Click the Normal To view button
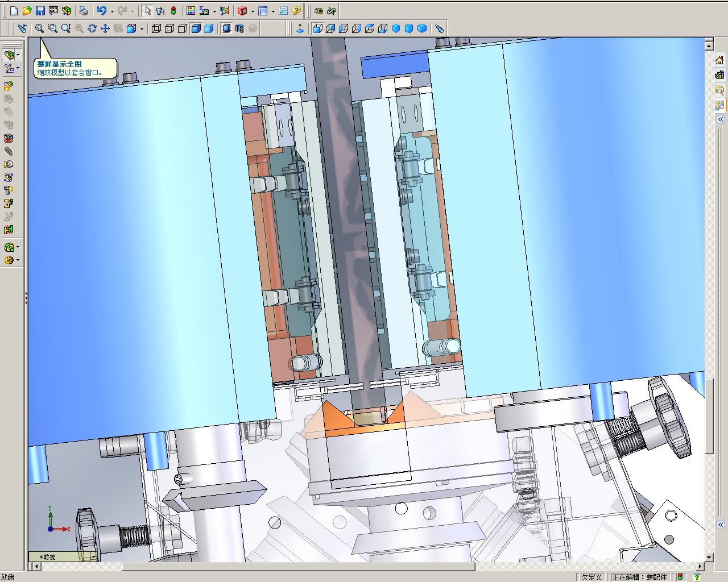The height and width of the screenshot is (582, 728). click(300, 28)
